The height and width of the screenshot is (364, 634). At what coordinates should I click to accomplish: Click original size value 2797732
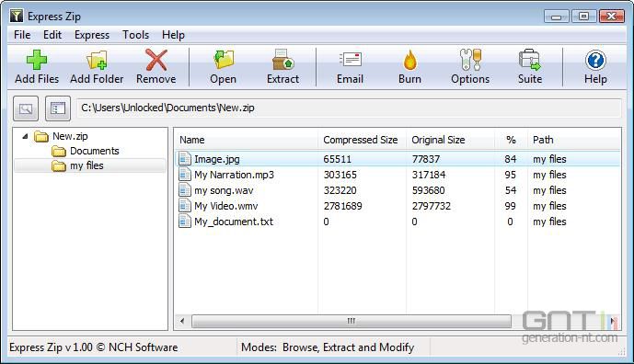431,206
